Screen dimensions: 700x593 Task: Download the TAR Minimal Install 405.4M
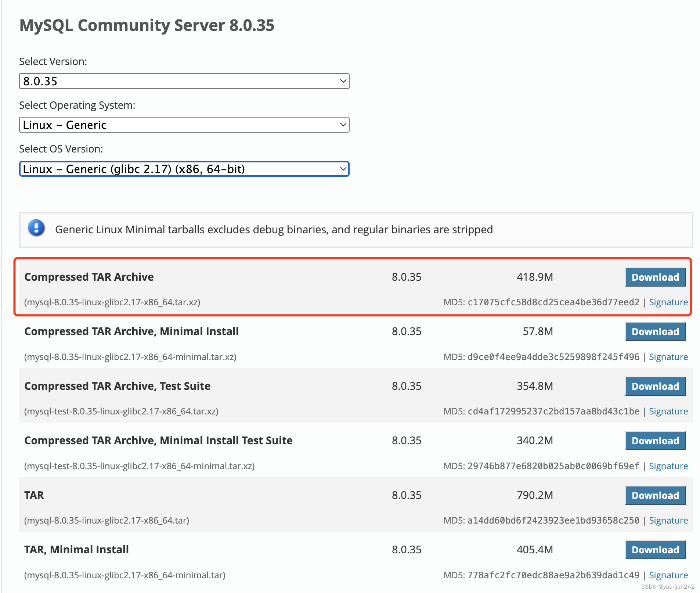655,550
